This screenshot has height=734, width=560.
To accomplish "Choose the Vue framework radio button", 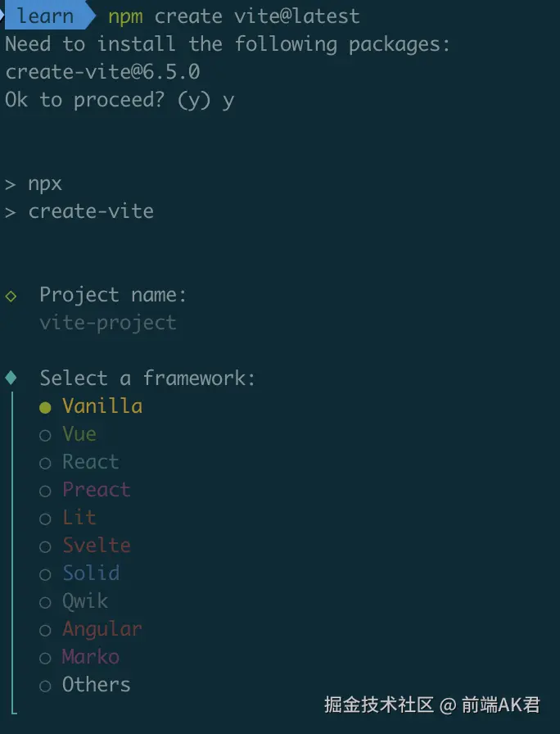I will coord(45,435).
